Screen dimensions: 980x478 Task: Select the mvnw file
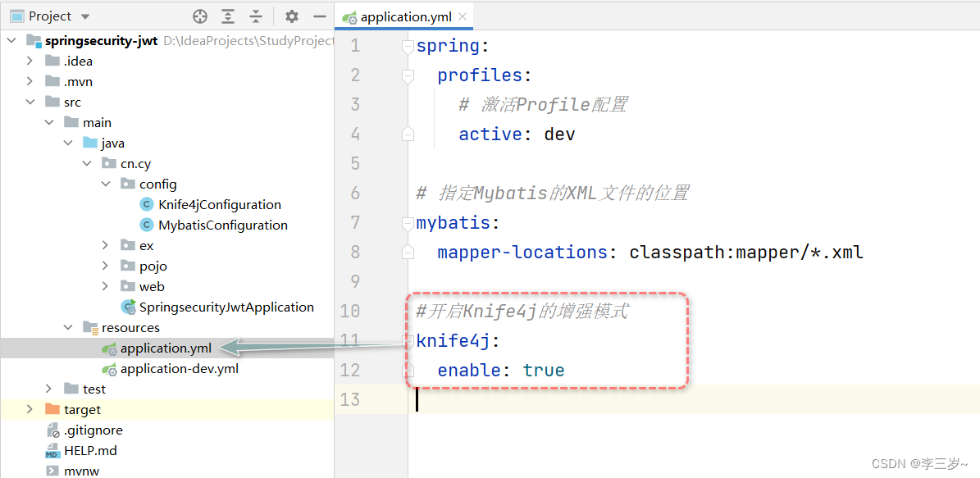(x=81, y=471)
